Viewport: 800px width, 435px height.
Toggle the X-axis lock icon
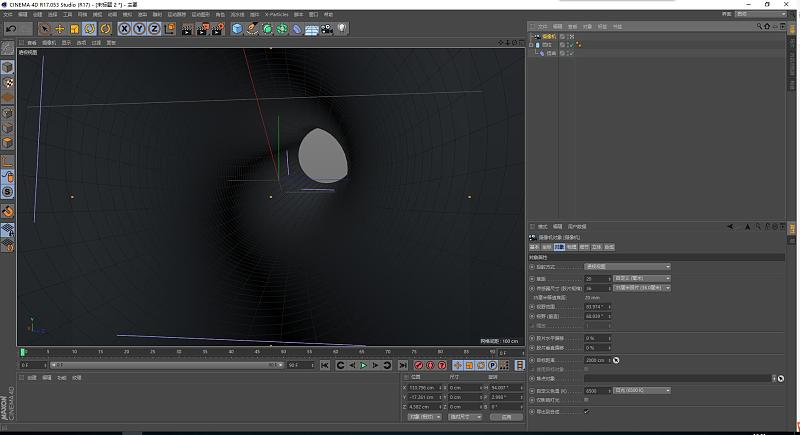[x=125, y=29]
